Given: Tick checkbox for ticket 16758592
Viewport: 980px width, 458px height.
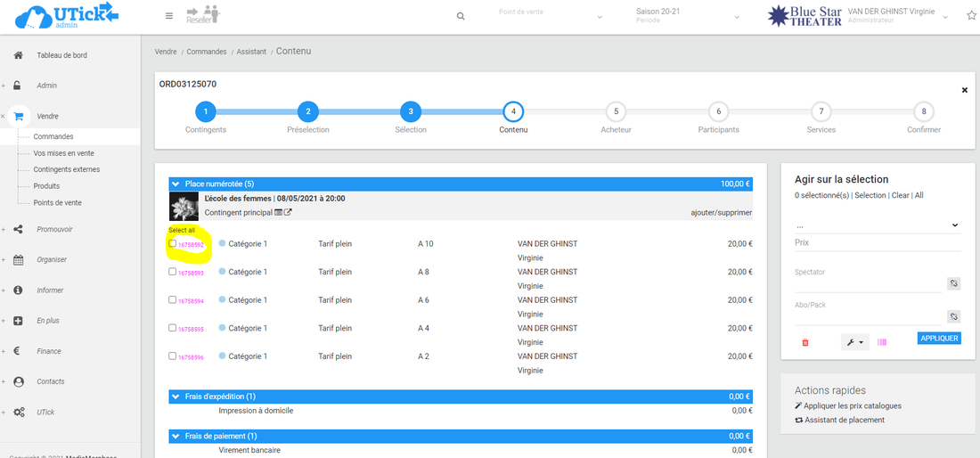Looking at the screenshot, I should (x=173, y=243).
